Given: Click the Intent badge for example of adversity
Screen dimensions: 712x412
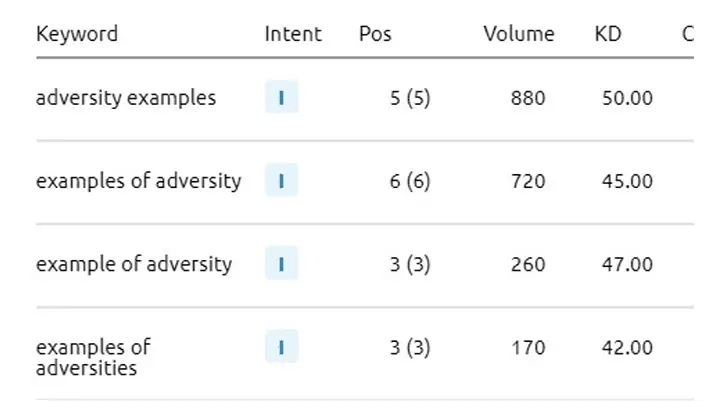Looking at the screenshot, I should tap(281, 264).
